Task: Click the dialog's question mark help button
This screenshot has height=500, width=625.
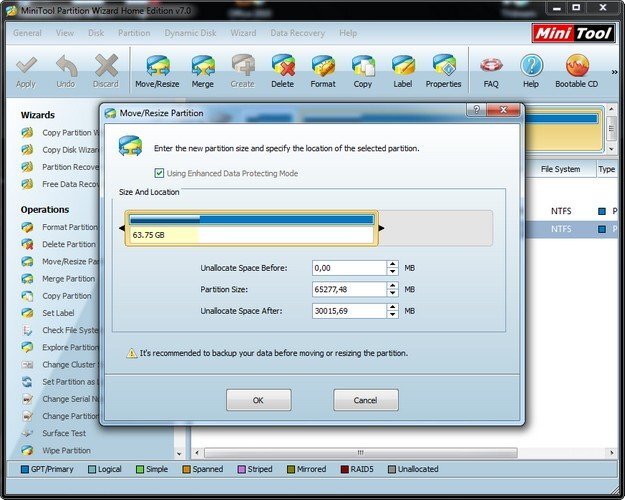Action: point(476,110)
